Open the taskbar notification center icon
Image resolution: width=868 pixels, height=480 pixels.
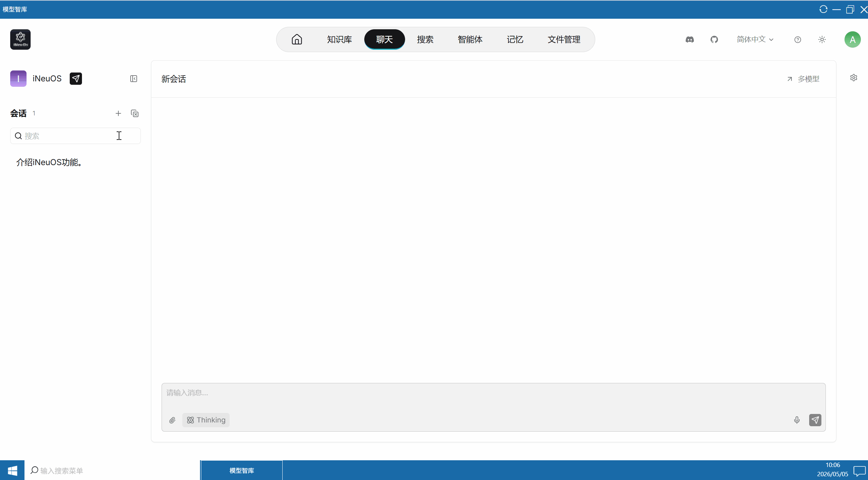(x=859, y=470)
